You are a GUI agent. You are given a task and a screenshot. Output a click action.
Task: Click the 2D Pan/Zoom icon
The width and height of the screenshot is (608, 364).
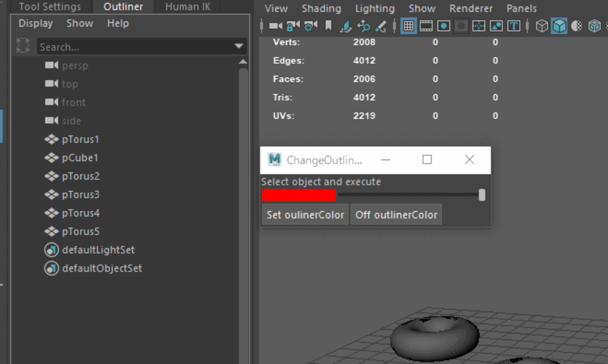coord(363,26)
